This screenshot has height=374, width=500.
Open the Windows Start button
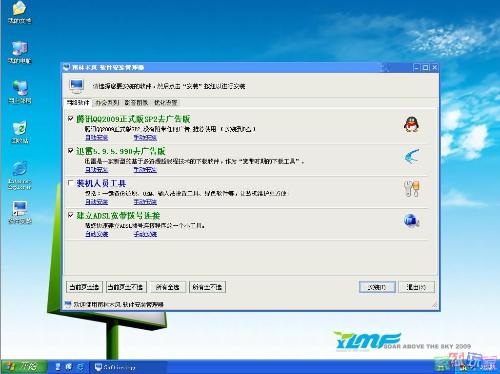23,367
